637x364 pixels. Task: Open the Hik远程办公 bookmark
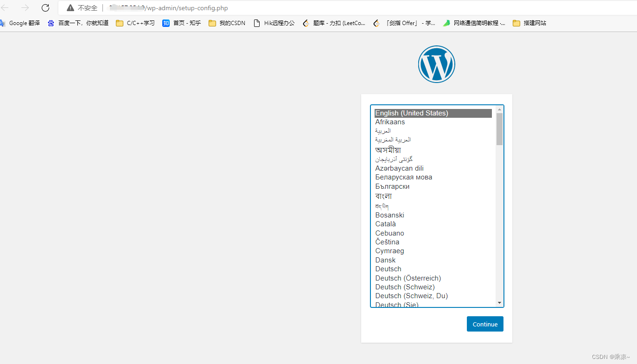click(274, 23)
